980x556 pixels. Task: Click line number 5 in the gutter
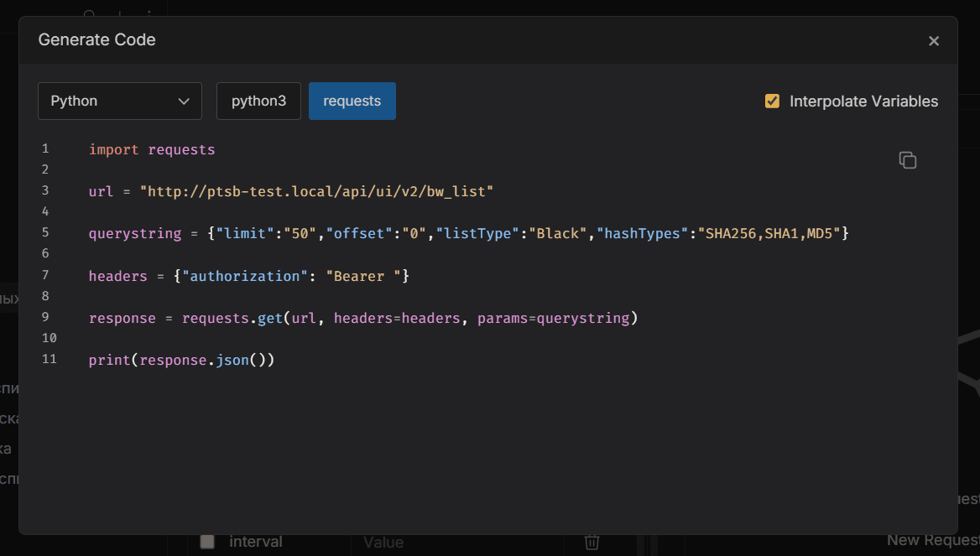(x=45, y=232)
